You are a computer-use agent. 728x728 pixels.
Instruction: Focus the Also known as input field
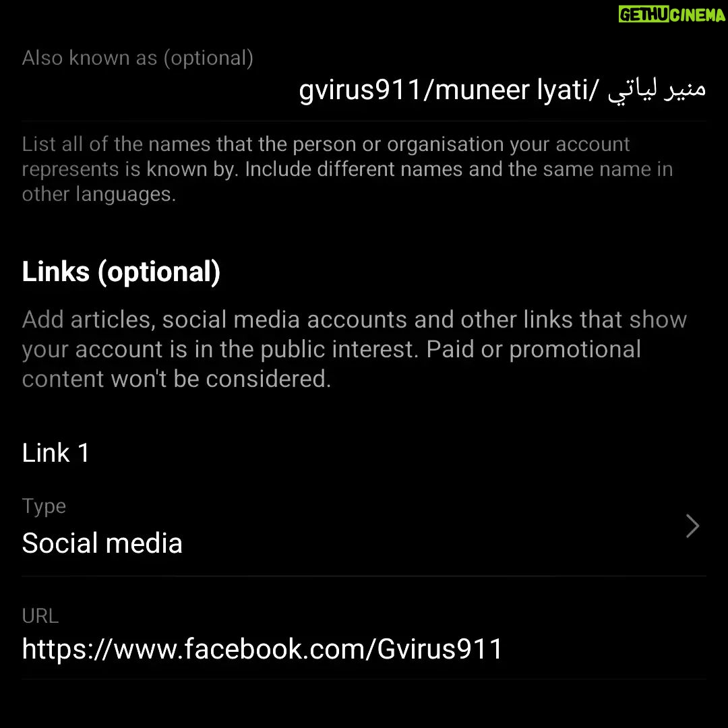click(x=364, y=90)
